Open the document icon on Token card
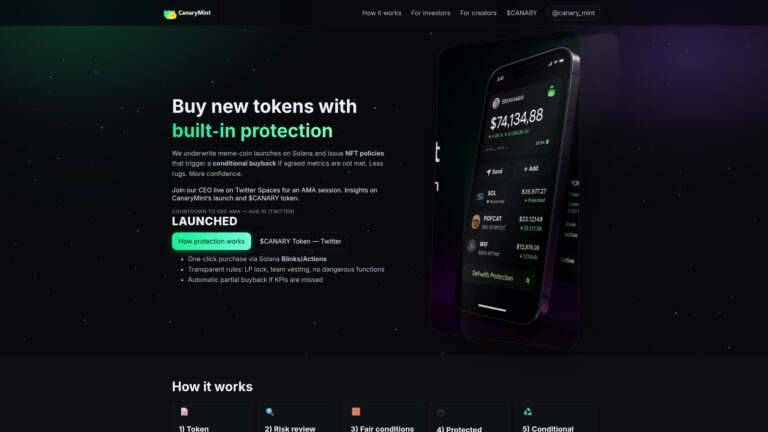The height and width of the screenshot is (432, 768). (x=184, y=411)
